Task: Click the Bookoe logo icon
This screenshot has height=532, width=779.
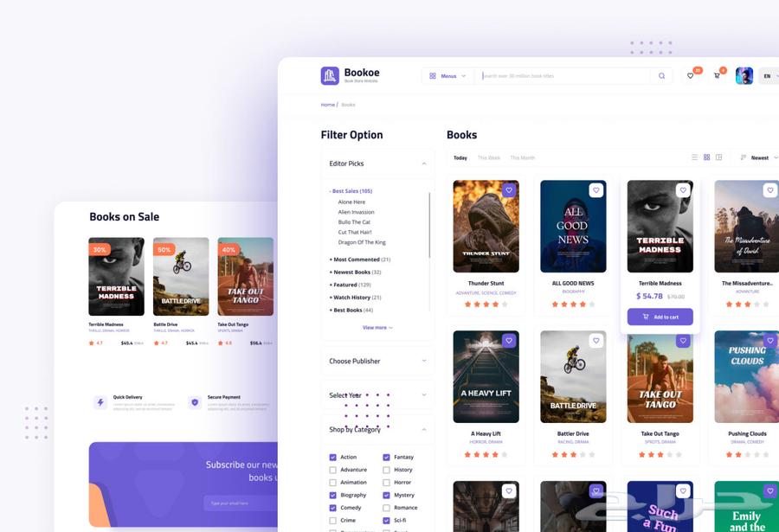Action: click(x=330, y=75)
